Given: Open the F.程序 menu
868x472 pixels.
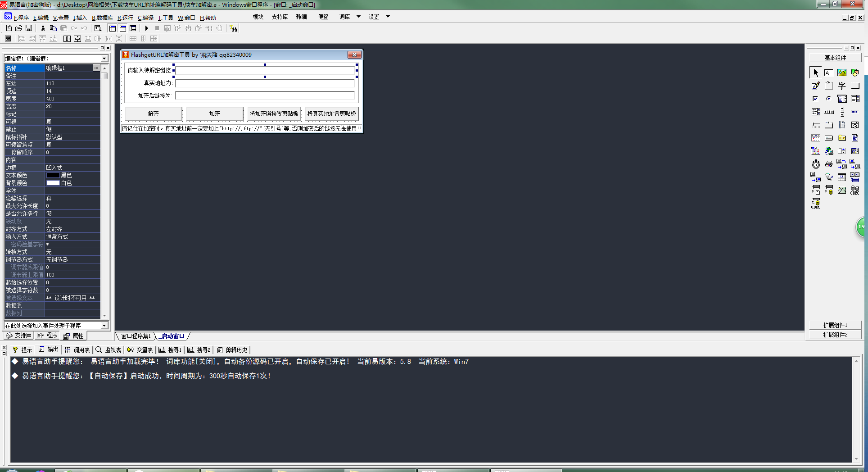Looking at the screenshot, I should pos(21,18).
